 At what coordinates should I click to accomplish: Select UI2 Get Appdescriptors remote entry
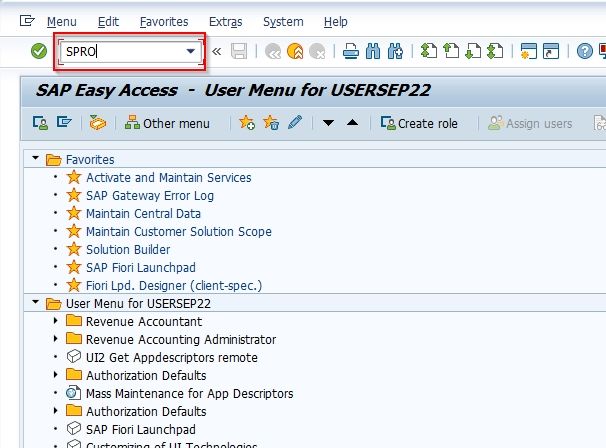coord(172,358)
